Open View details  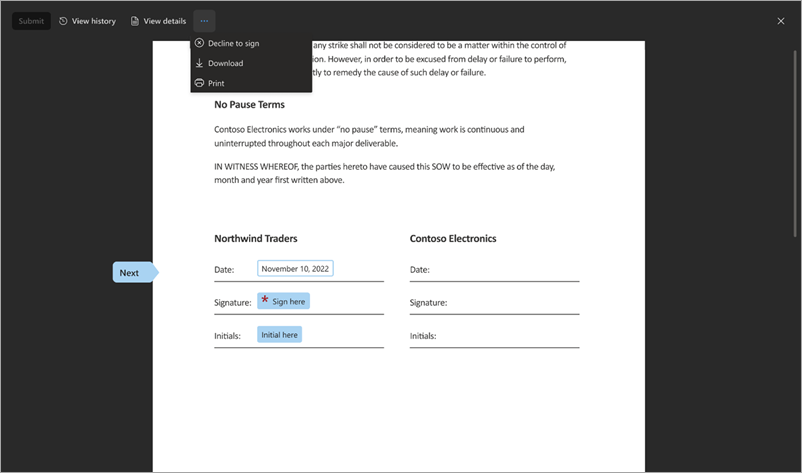click(x=159, y=21)
